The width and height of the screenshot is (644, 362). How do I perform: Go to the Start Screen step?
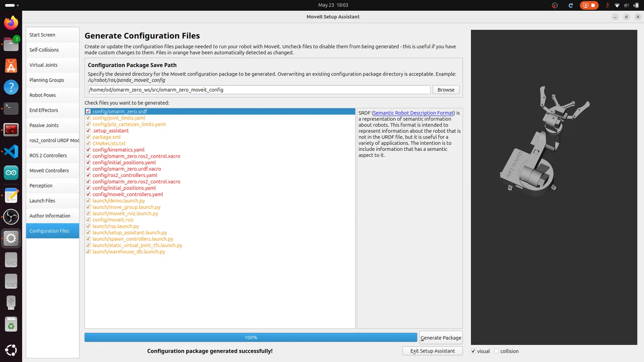52,35
